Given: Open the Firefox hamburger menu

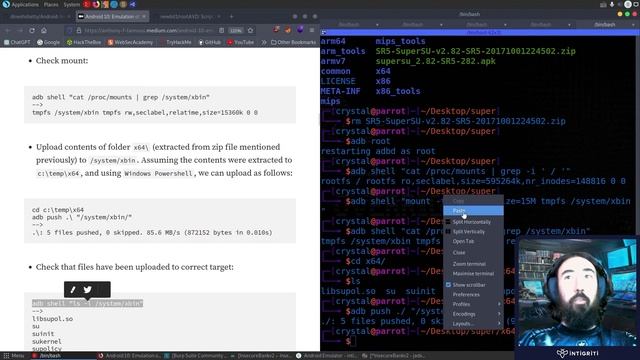Looking at the screenshot, I should [312, 30].
